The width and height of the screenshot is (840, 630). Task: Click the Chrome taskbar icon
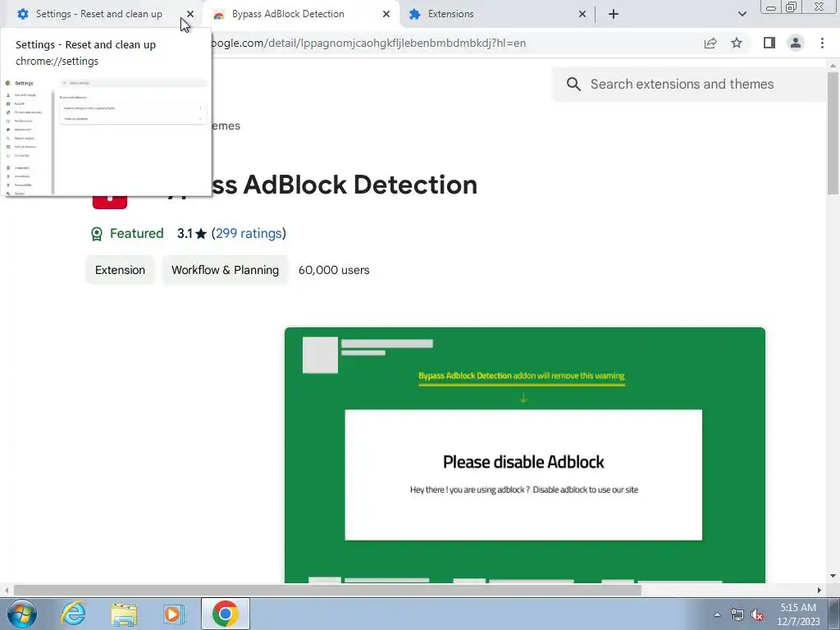pos(226,614)
